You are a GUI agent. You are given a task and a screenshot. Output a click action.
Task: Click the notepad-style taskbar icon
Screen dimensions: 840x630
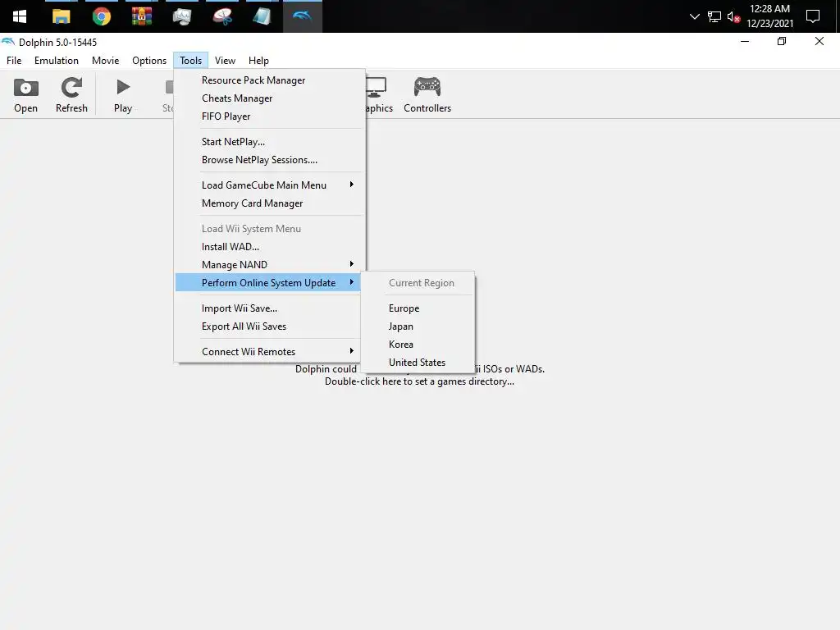(262, 16)
